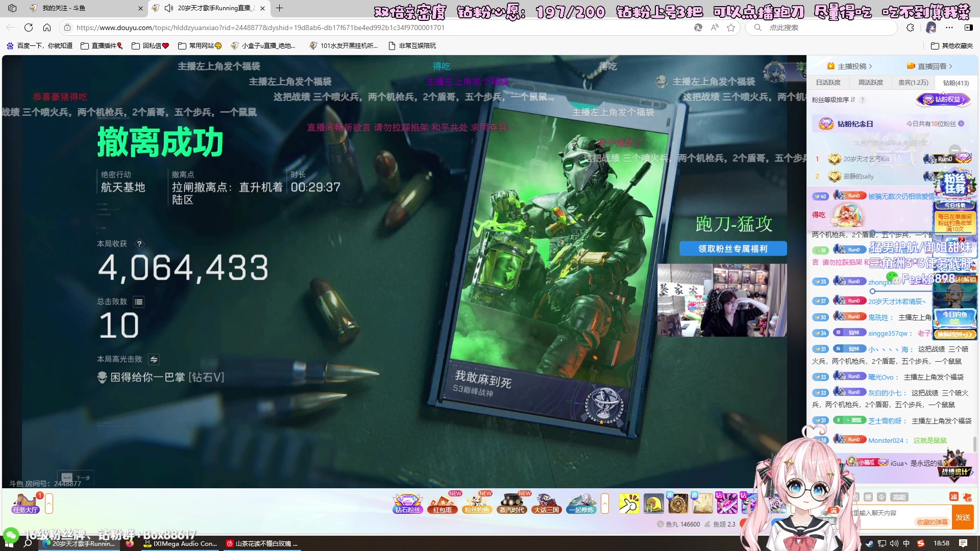This screenshot has width=980, height=551.
Task: Open a new browser tab
Action: point(279,8)
